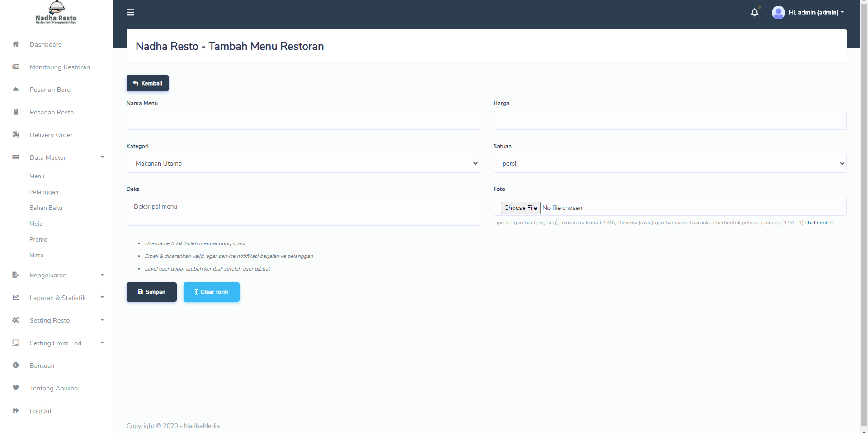This screenshot has height=433, width=868.
Task: Click the Pengeluaran icon
Action: [x=16, y=275]
